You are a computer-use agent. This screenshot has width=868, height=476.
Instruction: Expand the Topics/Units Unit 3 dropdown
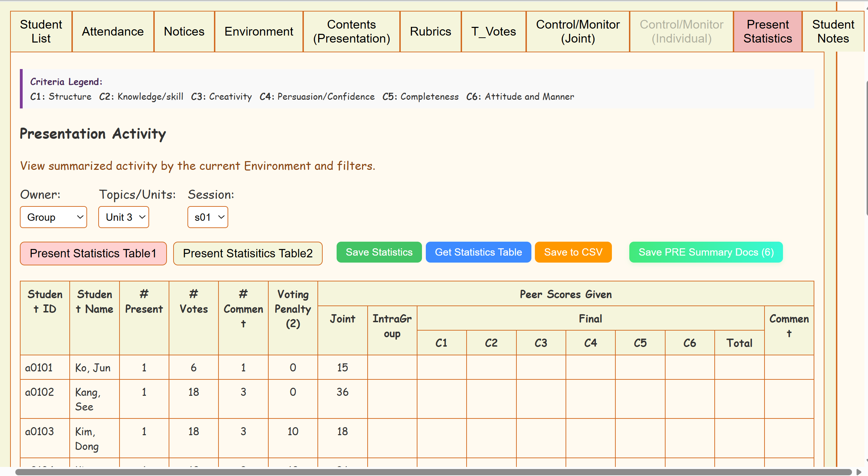pyautogui.click(x=124, y=217)
